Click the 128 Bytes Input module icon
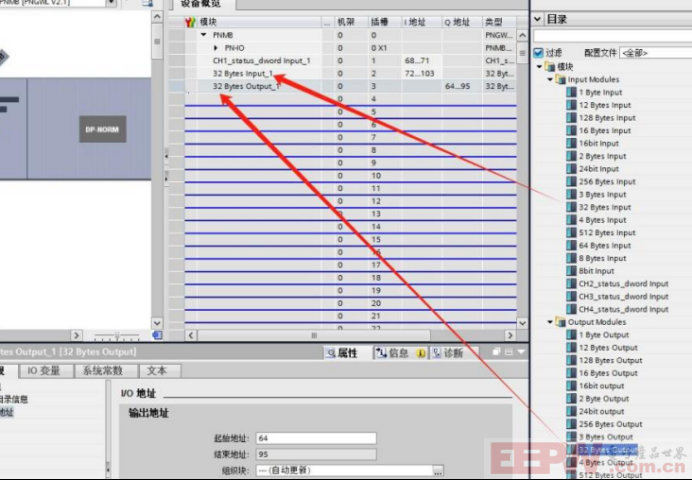The width and height of the screenshot is (692, 480). (x=571, y=118)
